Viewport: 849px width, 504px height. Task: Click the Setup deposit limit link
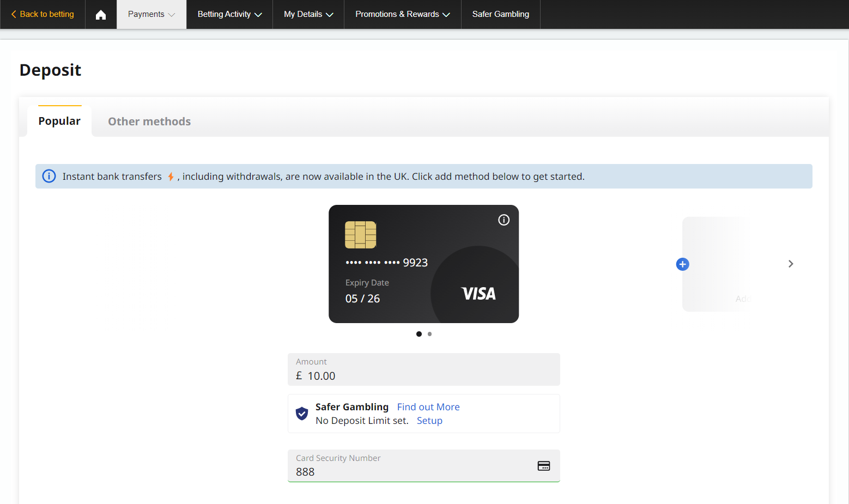429,421
